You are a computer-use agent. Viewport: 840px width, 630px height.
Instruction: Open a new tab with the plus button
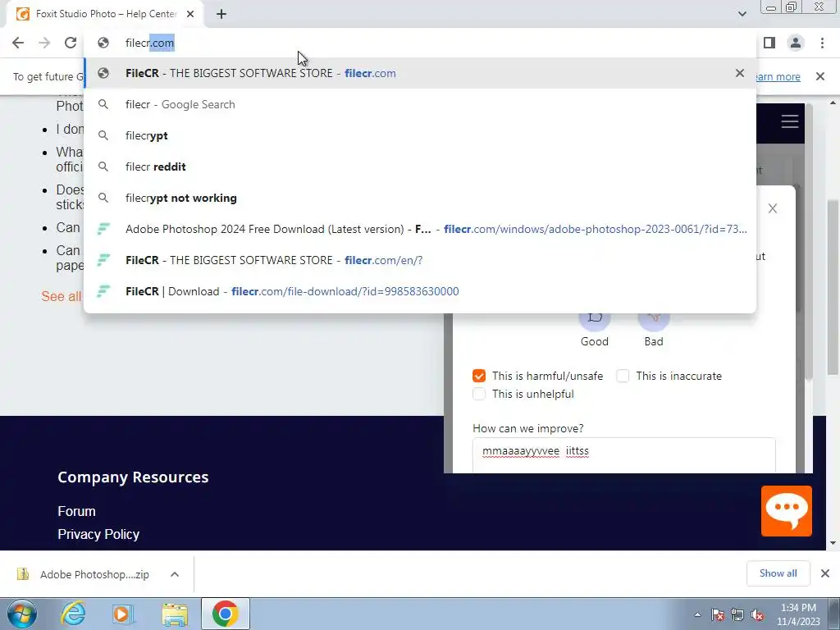tap(221, 15)
